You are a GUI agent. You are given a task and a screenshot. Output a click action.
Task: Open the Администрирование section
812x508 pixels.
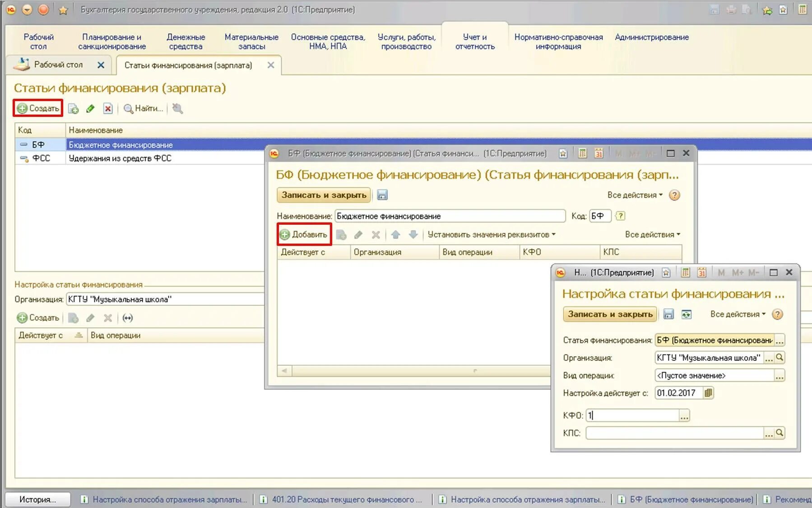tap(652, 37)
